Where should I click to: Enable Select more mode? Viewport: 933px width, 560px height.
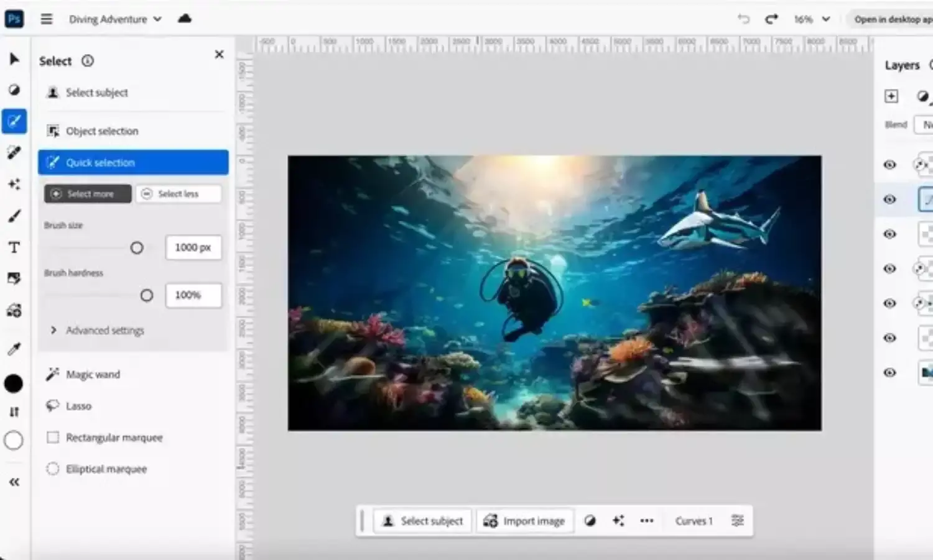tap(88, 194)
